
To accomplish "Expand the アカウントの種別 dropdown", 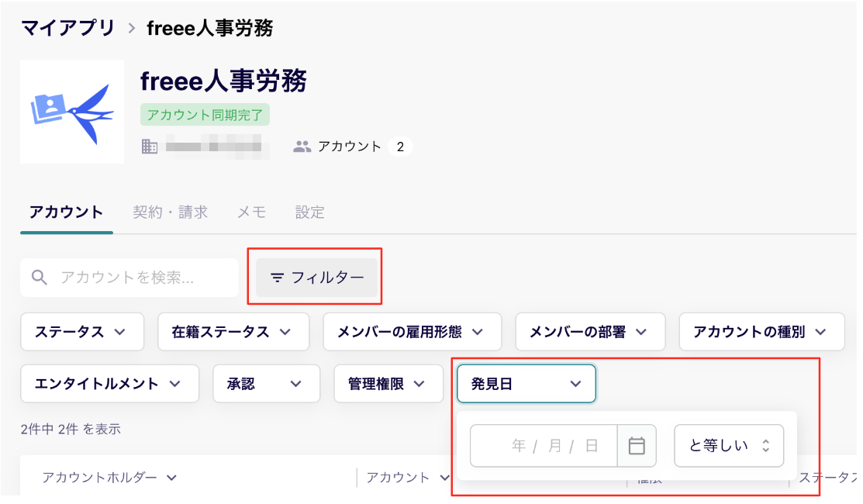I will (x=761, y=332).
